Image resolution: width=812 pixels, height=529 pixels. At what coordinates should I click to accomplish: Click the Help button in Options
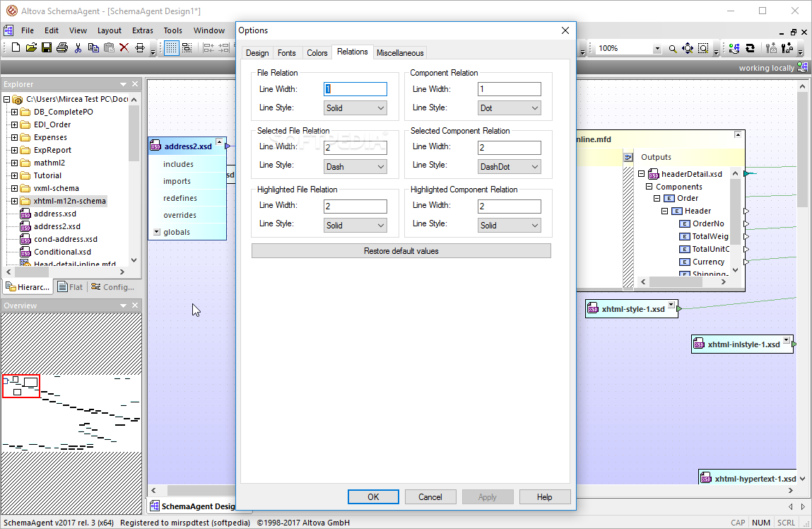point(544,497)
